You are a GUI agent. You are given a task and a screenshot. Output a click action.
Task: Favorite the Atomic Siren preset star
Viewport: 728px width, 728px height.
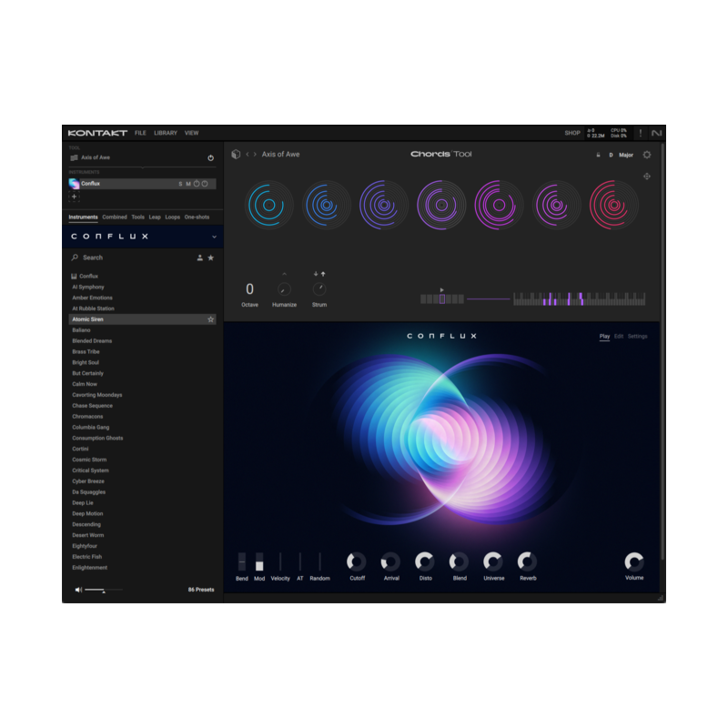(211, 319)
